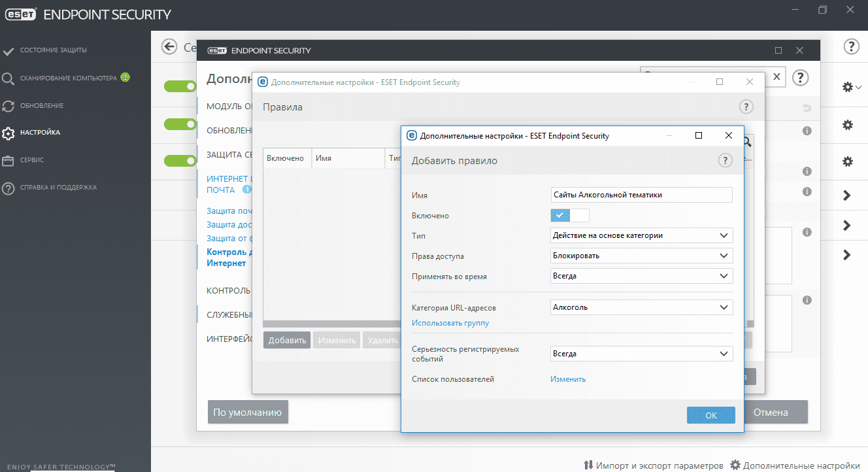Click the search magnifier in the Правила window

(x=747, y=141)
